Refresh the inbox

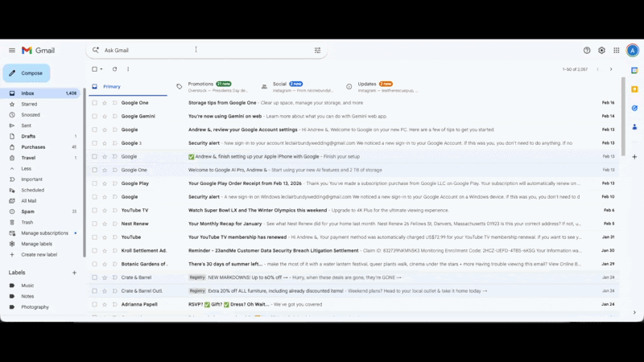coord(114,69)
